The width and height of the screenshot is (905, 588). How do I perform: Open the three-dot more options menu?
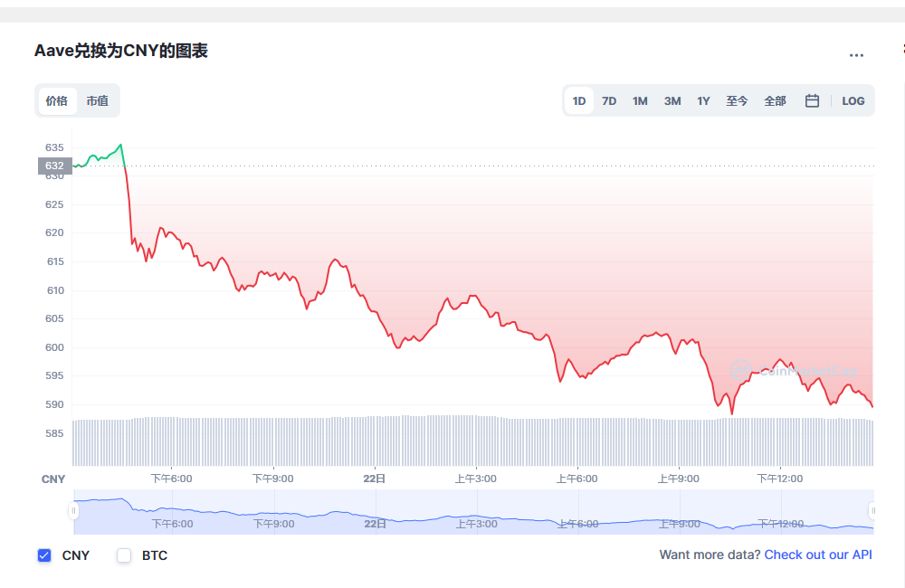856,55
